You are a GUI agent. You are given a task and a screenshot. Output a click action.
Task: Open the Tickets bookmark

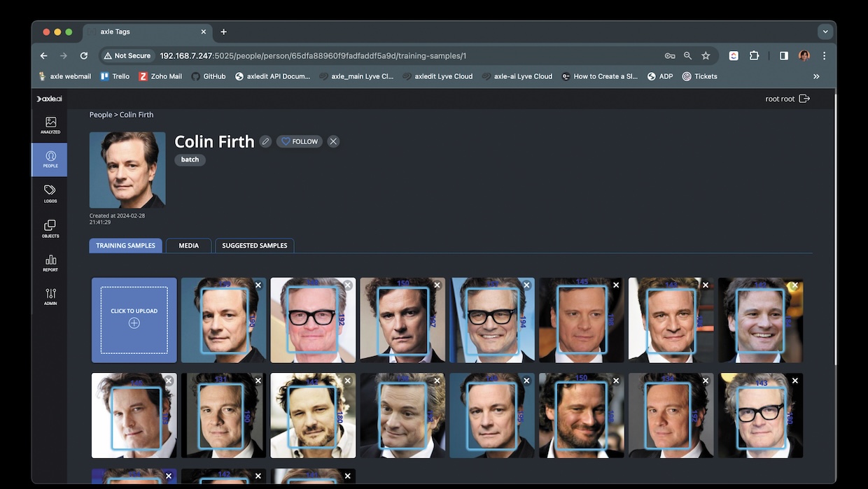(700, 76)
